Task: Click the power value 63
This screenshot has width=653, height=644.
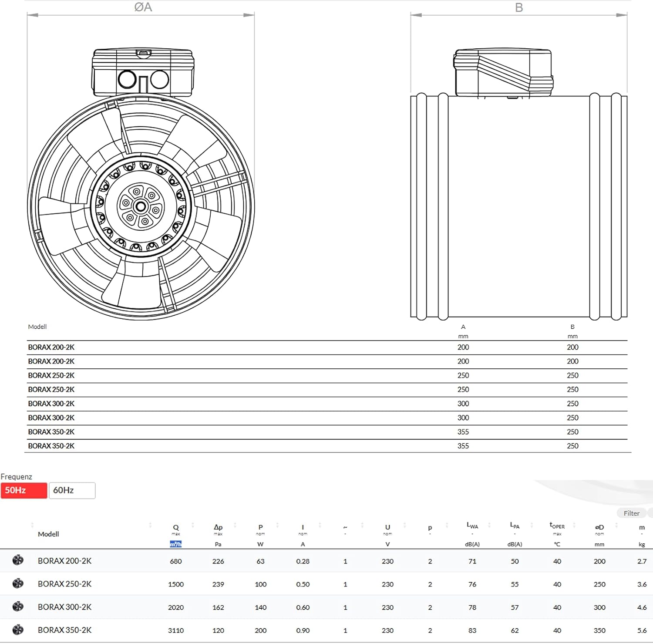Action: [260, 561]
